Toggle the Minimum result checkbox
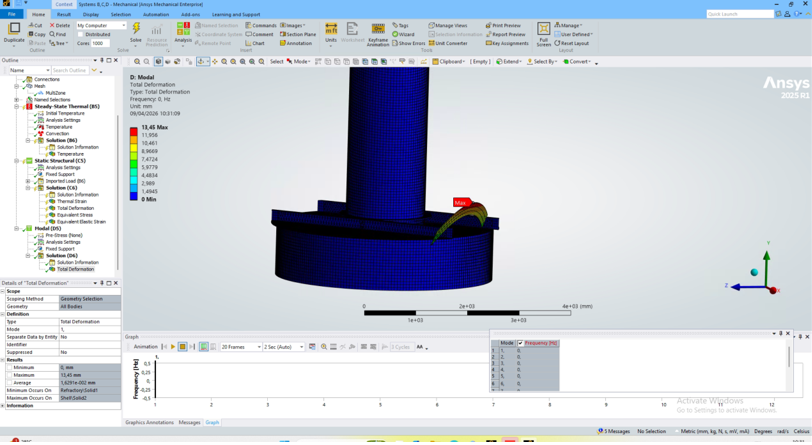This screenshot has height=445, width=812. tap(9, 367)
